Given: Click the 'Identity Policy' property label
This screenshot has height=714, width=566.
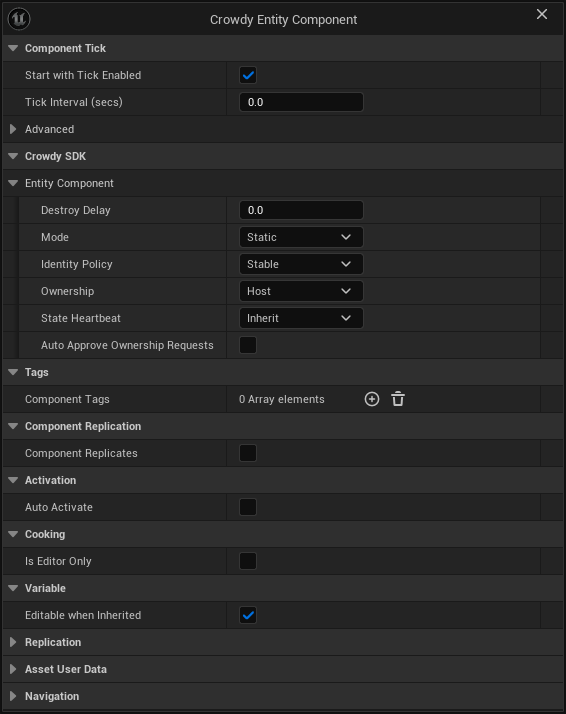Looking at the screenshot, I should pyautogui.click(x=76, y=264).
